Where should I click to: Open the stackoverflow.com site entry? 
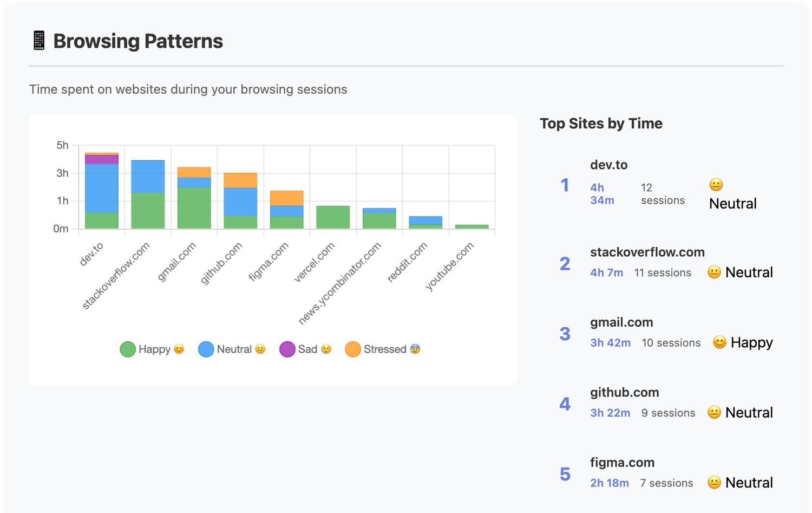(666, 263)
